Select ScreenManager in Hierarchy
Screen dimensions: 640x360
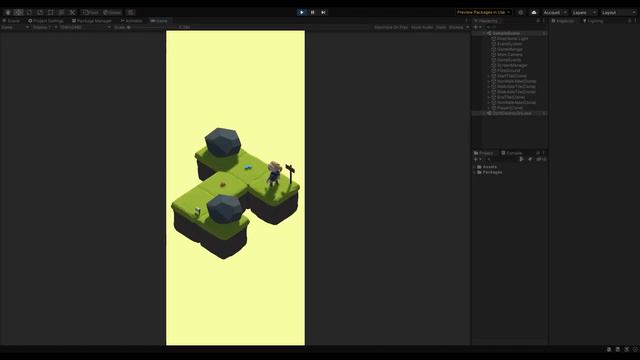[x=512, y=65]
